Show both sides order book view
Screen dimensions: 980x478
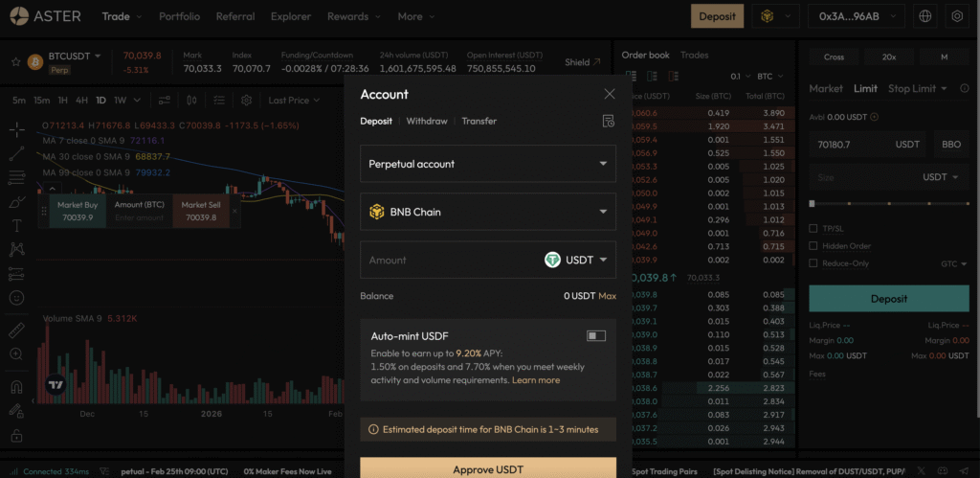coord(632,77)
